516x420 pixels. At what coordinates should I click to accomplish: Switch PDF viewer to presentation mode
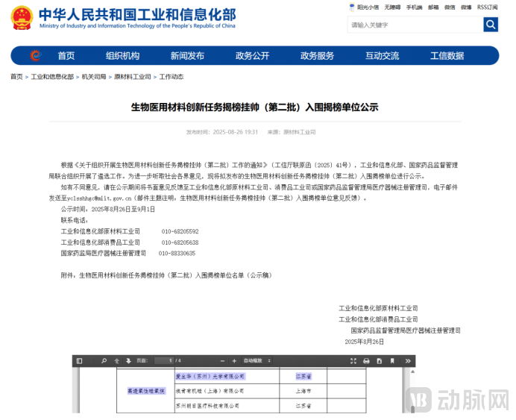pyautogui.click(x=353, y=361)
